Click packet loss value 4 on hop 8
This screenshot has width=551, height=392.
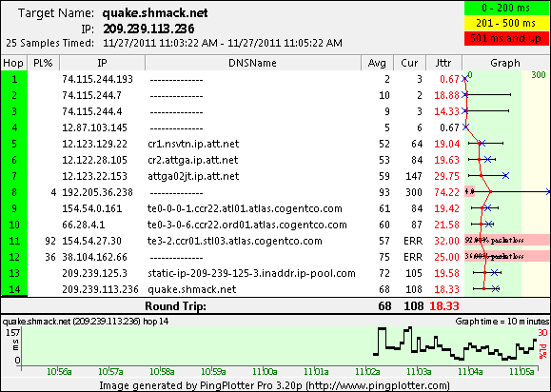[53, 192]
